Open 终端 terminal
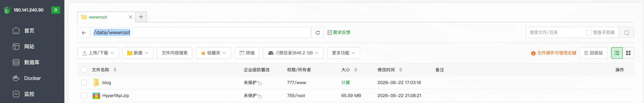 coord(247,53)
